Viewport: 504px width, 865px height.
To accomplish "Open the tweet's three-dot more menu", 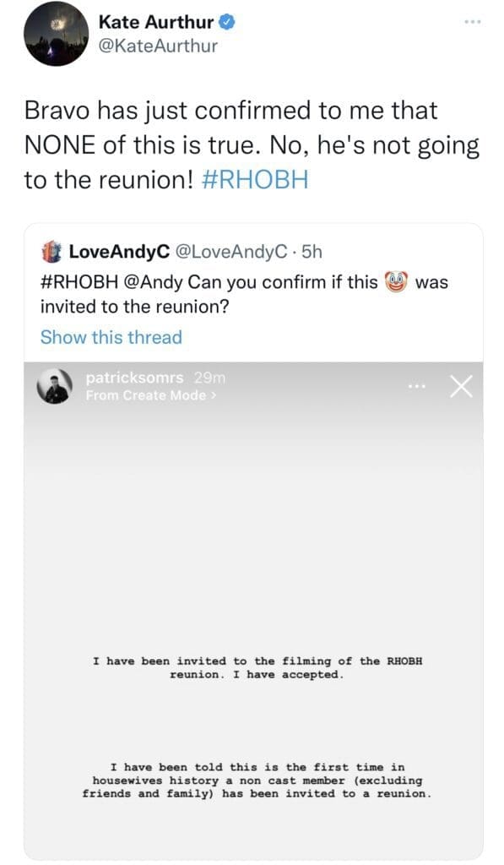I will [473, 22].
